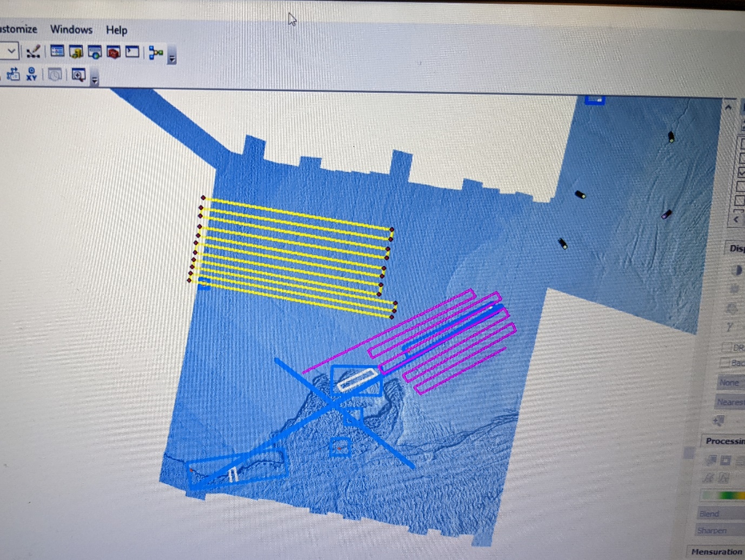
Task: Launch ModelBuilder from the toolbar
Action: [x=156, y=51]
